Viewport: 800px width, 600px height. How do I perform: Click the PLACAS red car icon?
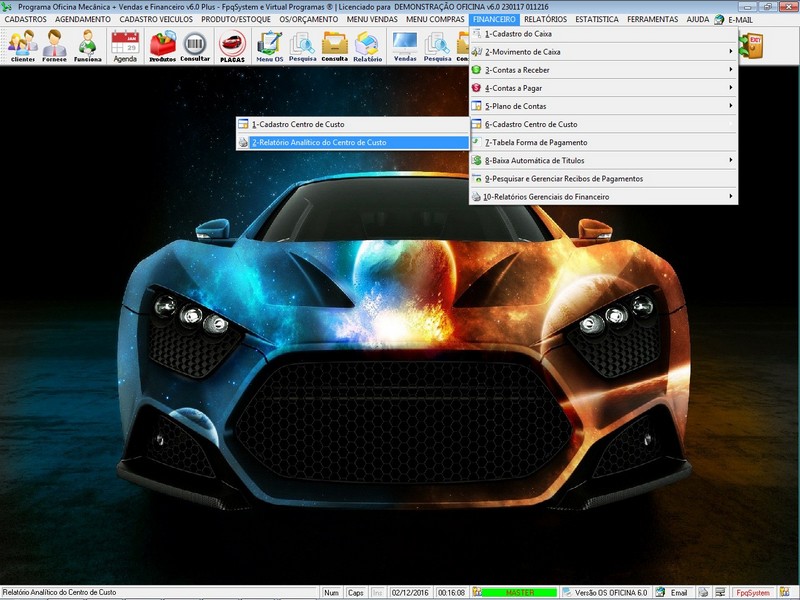tap(232, 46)
